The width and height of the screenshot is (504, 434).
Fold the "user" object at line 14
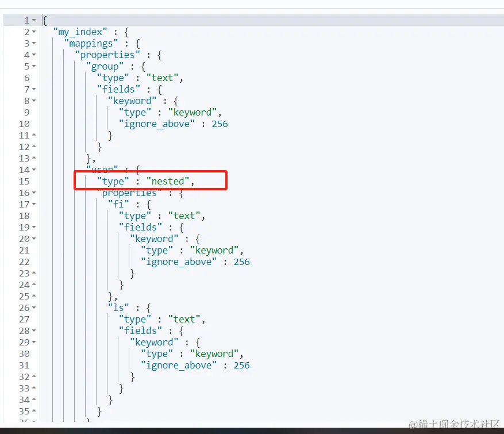[34, 170]
